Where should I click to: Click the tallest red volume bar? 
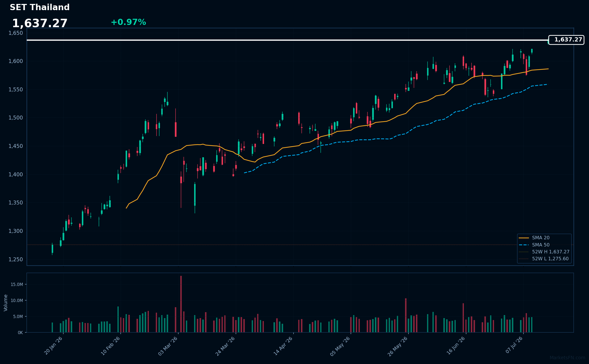(x=181, y=304)
